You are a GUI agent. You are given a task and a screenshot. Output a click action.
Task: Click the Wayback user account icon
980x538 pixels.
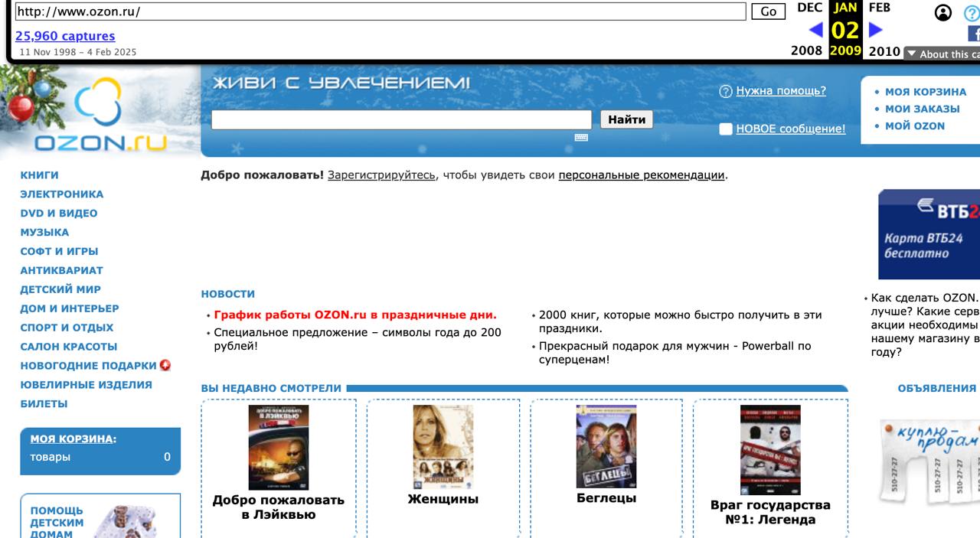(x=943, y=12)
